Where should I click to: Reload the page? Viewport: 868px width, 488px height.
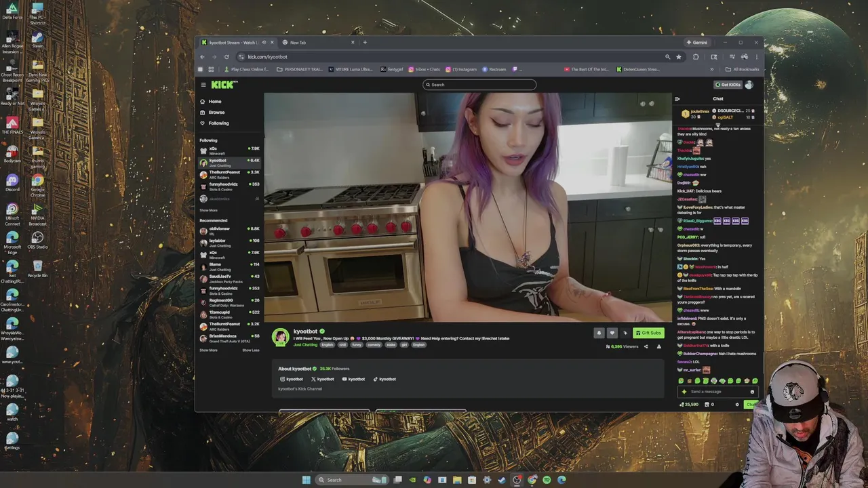[x=226, y=57]
